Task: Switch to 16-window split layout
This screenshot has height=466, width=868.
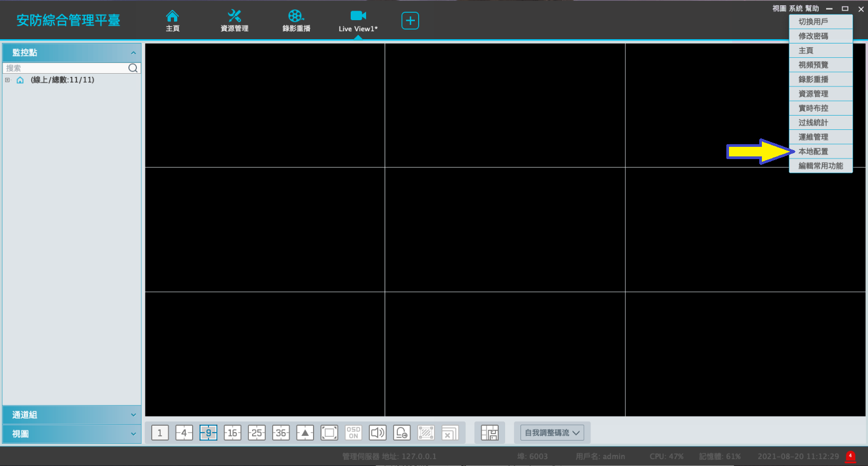Action: 232,433
